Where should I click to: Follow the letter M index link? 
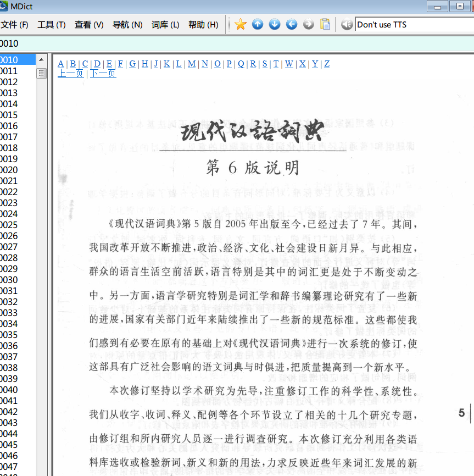pyautogui.click(x=191, y=64)
